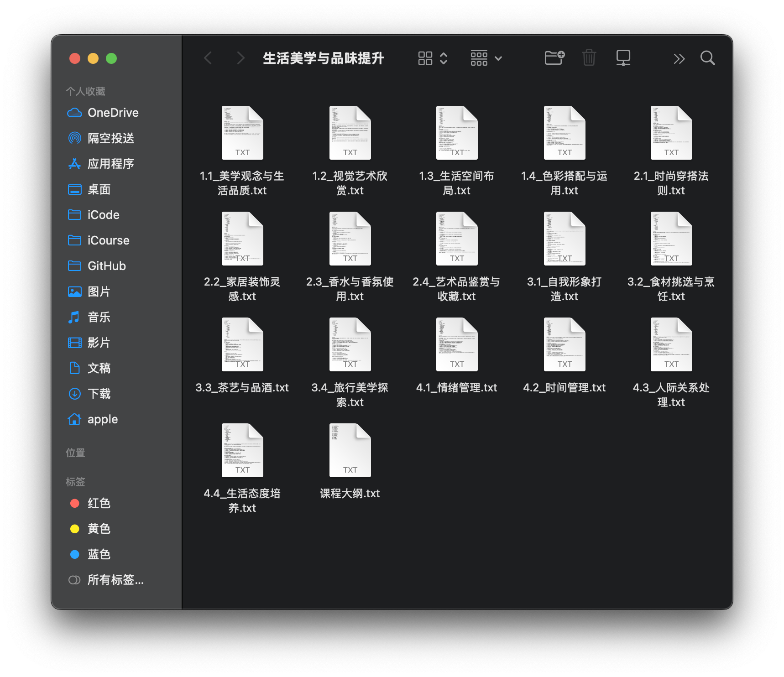Go back with the left chevron button
Image resolution: width=784 pixels, height=677 pixels.
tap(208, 58)
